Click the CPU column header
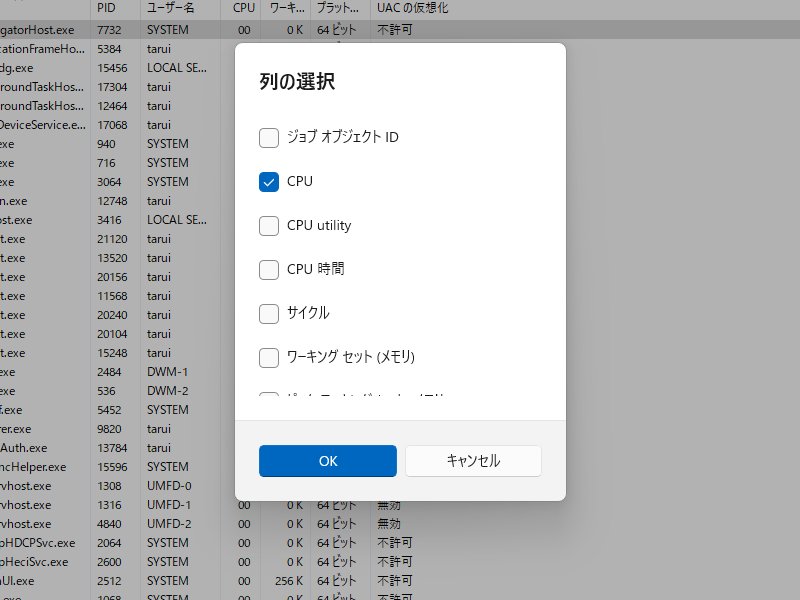 242,8
